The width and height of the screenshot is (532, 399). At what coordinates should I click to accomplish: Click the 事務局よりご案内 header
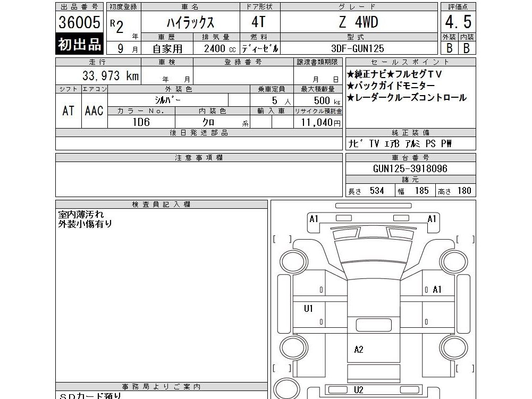tap(162, 386)
